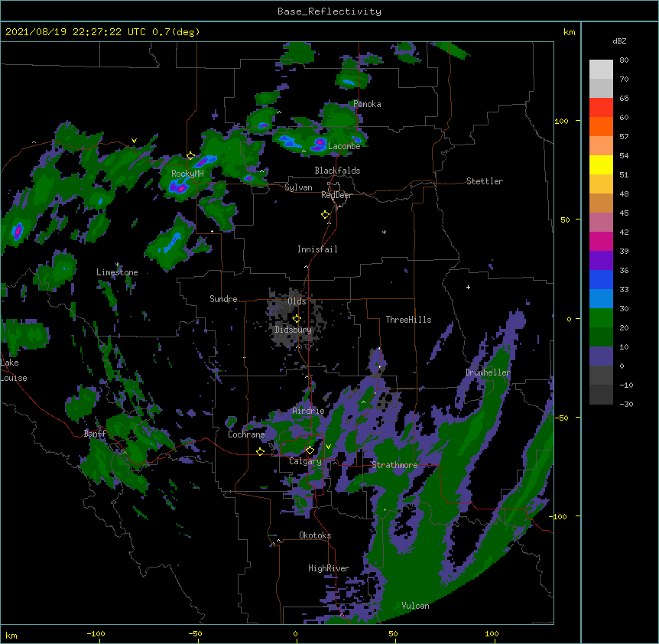The height and width of the screenshot is (644, 659).
Task: Click the 2021/08/19 22:27:22 UTC timestamp
Action: click(75, 32)
